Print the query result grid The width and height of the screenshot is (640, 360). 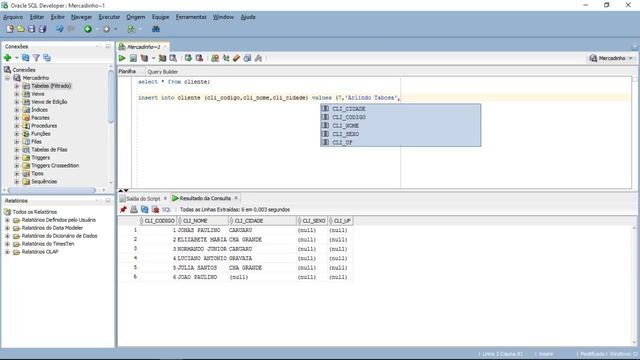[x=134, y=209]
